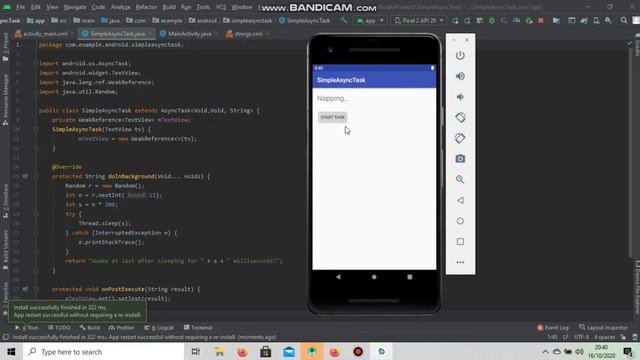Tap the phone's on-screen back button
The image size is (640, 360).
[338, 277]
